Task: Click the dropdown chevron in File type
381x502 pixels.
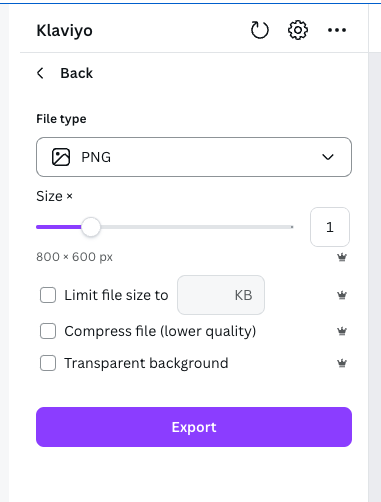Action: (x=328, y=157)
